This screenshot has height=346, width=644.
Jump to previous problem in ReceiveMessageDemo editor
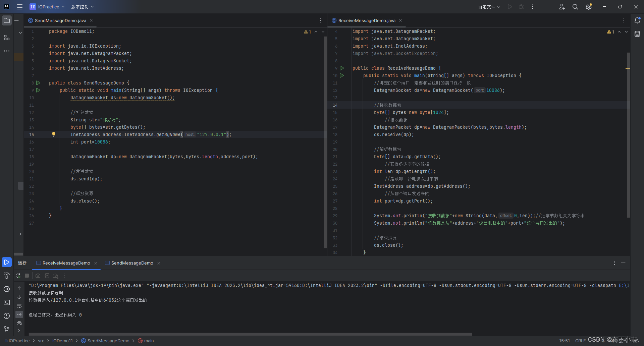pyautogui.click(x=619, y=32)
